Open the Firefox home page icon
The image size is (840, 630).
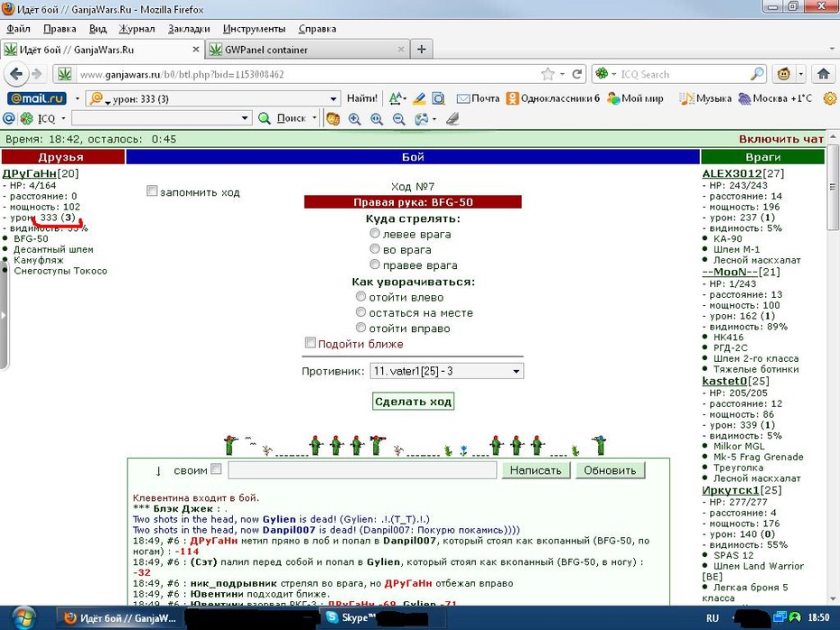click(x=824, y=74)
